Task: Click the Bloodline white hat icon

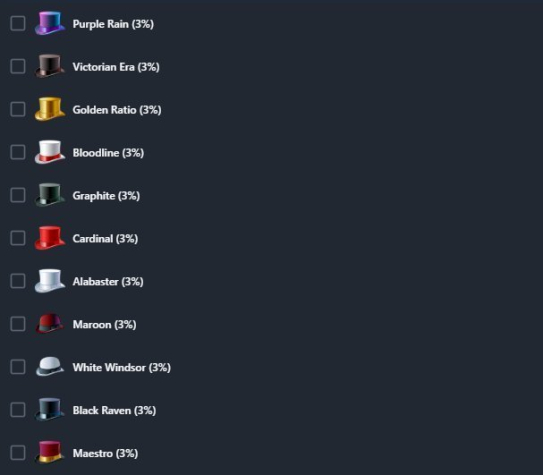Action: pyautogui.click(x=50, y=152)
